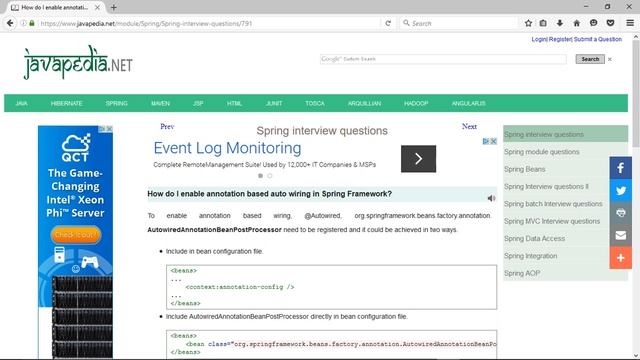Open the HIBERNATE menu item
Screen dimensions: 640x360
click(x=67, y=103)
